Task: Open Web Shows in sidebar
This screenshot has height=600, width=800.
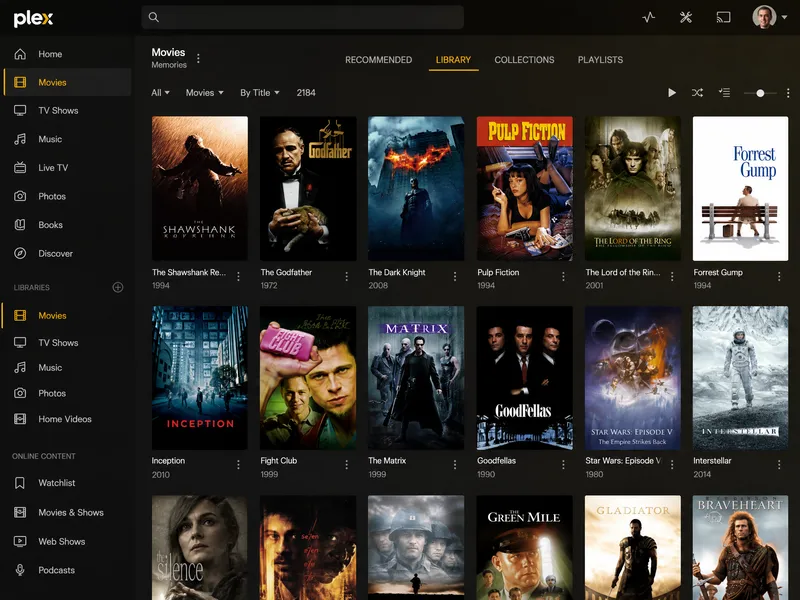Action: 67,542
